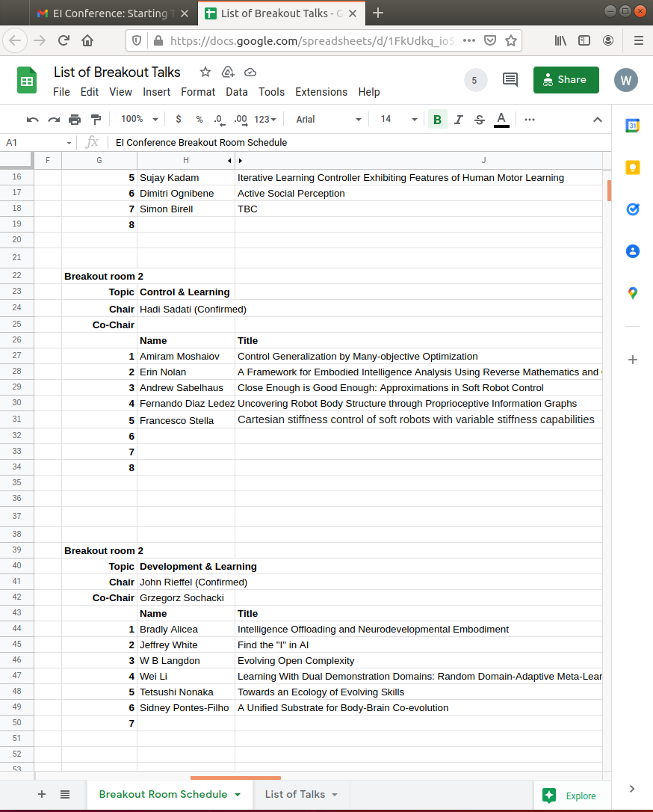The image size is (653, 812).
Task: Click the green Share button
Action: [566, 80]
